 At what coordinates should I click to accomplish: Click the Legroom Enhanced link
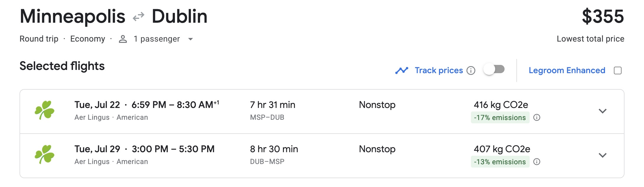point(567,70)
